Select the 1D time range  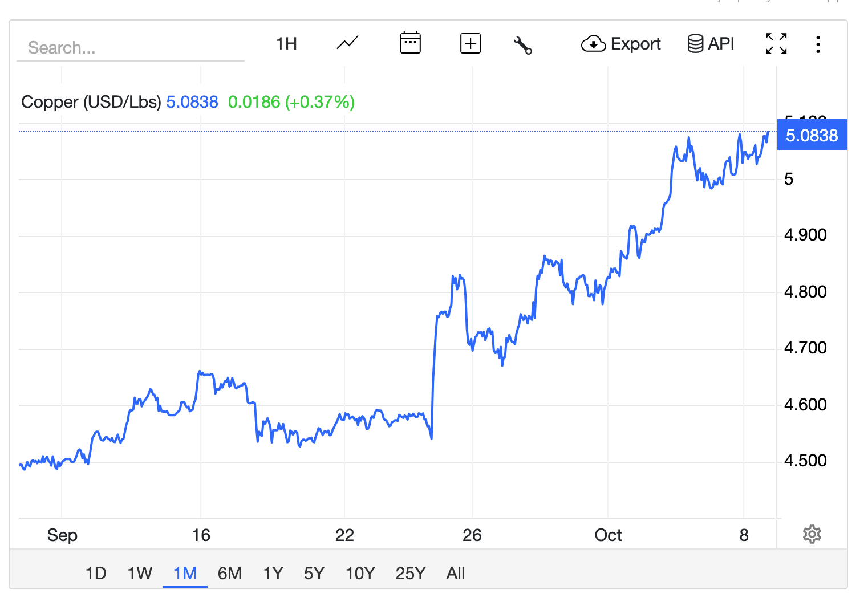pyautogui.click(x=96, y=573)
